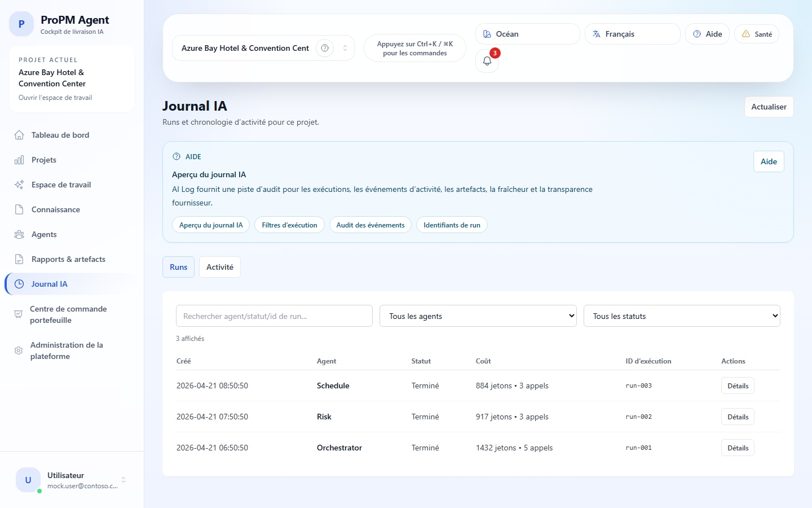Open Tableau de bord from sidebar

(x=60, y=135)
